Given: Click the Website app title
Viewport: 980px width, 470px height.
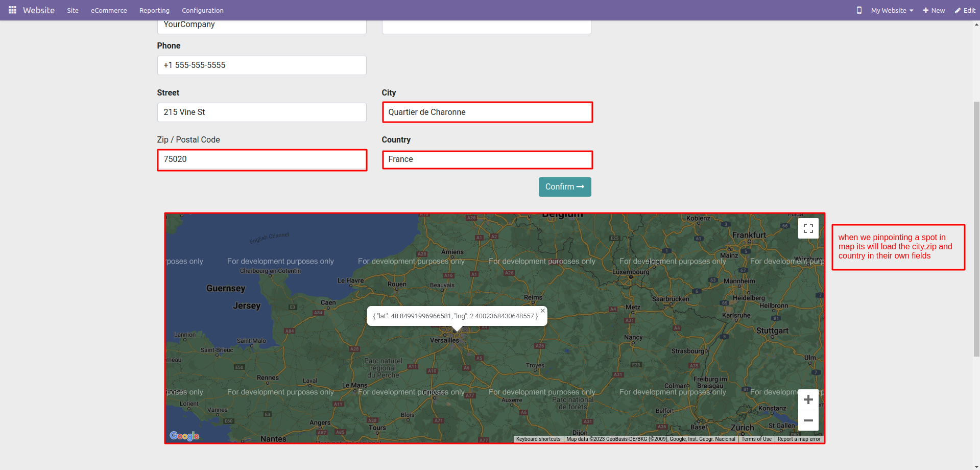Looking at the screenshot, I should click(39, 10).
